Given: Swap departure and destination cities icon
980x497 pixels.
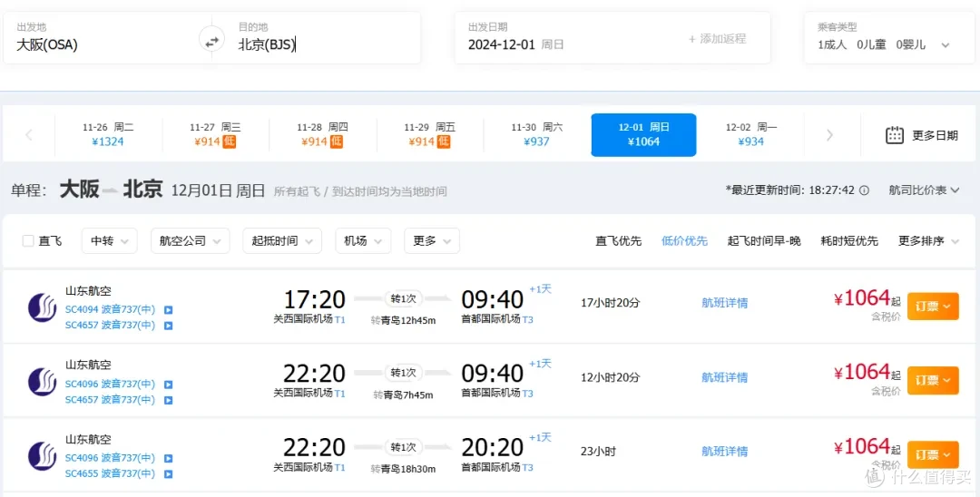Looking at the screenshot, I should coord(211,41).
